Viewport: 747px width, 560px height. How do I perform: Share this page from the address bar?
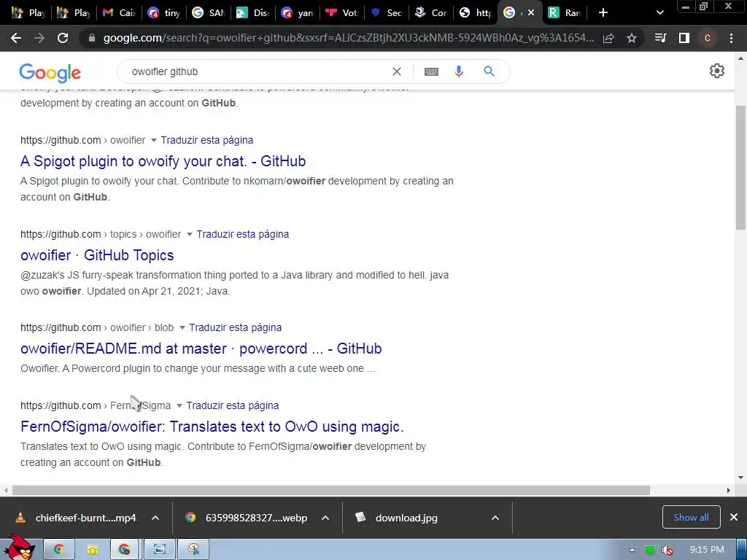[608, 39]
